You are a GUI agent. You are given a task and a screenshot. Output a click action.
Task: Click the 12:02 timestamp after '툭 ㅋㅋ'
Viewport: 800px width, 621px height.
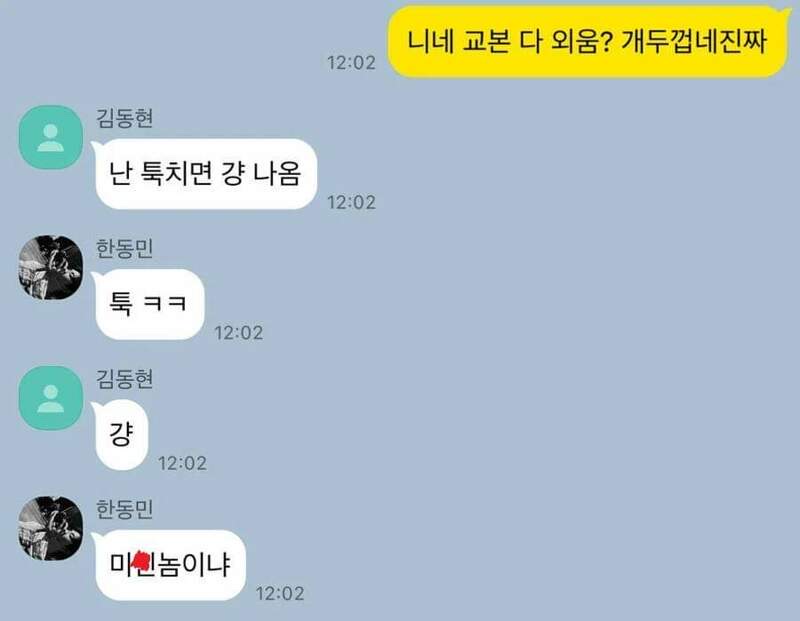(x=239, y=333)
